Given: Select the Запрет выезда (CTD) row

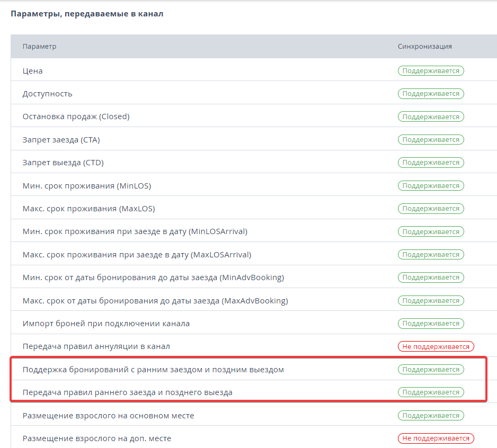Looking at the screenshot, I should (254, 162).
